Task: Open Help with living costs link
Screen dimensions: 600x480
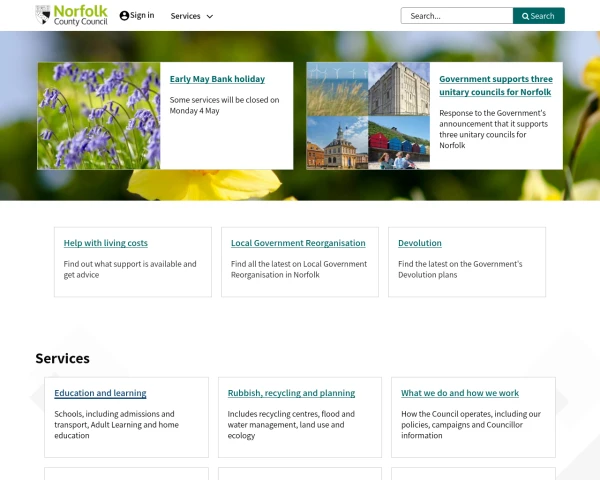Action: point(106,243)
